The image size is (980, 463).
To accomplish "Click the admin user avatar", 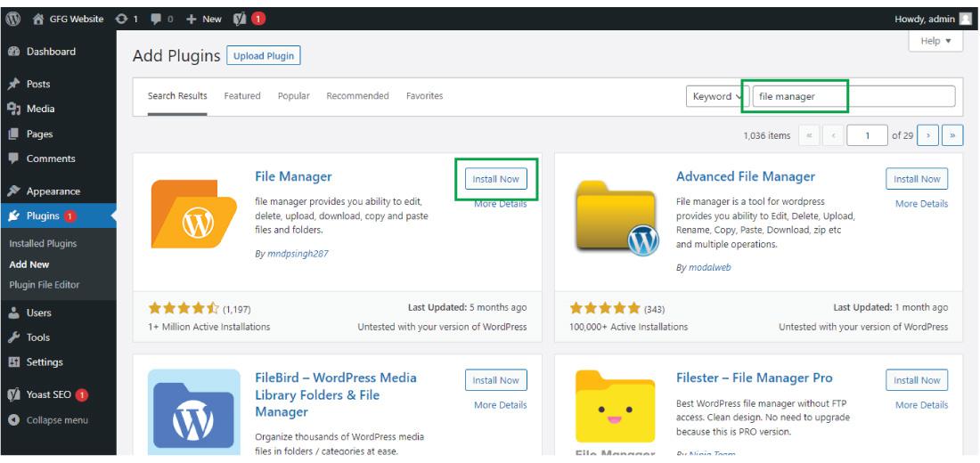I will point(965,19).
